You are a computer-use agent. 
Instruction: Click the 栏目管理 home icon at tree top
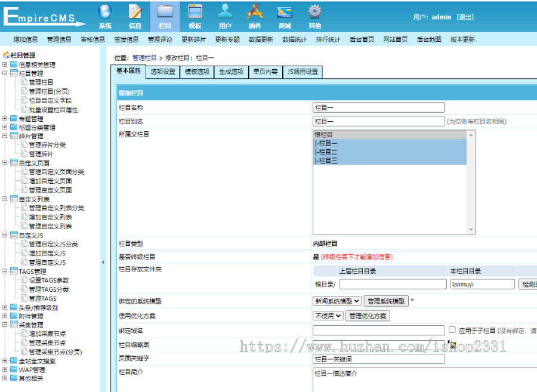point(6,55)
